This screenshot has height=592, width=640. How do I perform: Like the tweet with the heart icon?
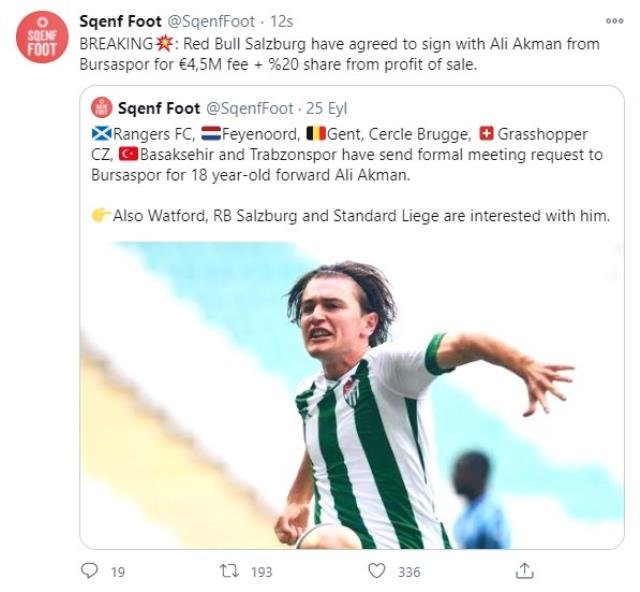[x=377, y=570]
